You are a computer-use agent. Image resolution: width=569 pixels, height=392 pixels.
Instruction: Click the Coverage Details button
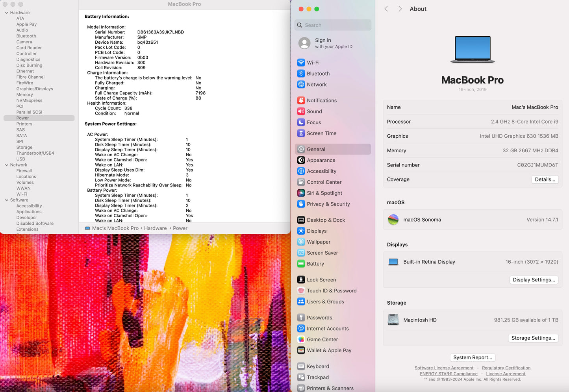[x=545, y=179]
